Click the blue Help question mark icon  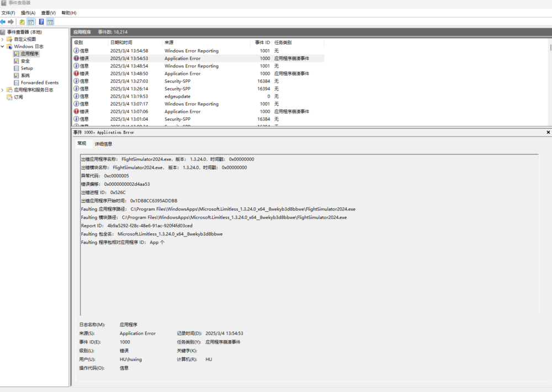pyautogui.click(x=41, y=22)
